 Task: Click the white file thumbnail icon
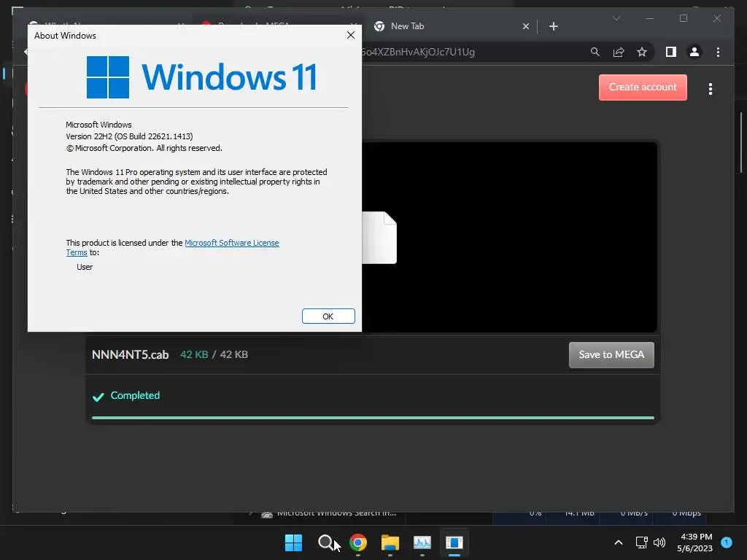coord(379,238)
